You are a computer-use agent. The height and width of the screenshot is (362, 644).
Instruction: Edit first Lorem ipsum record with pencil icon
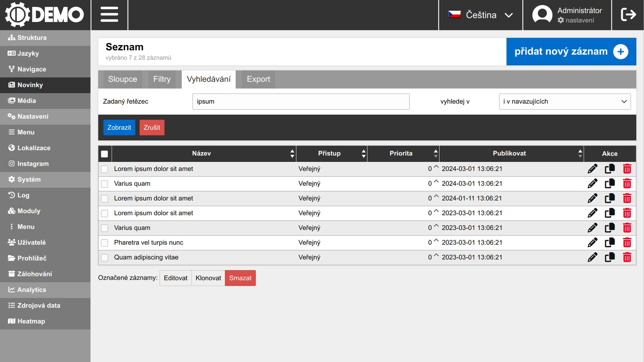coord(592,169)
